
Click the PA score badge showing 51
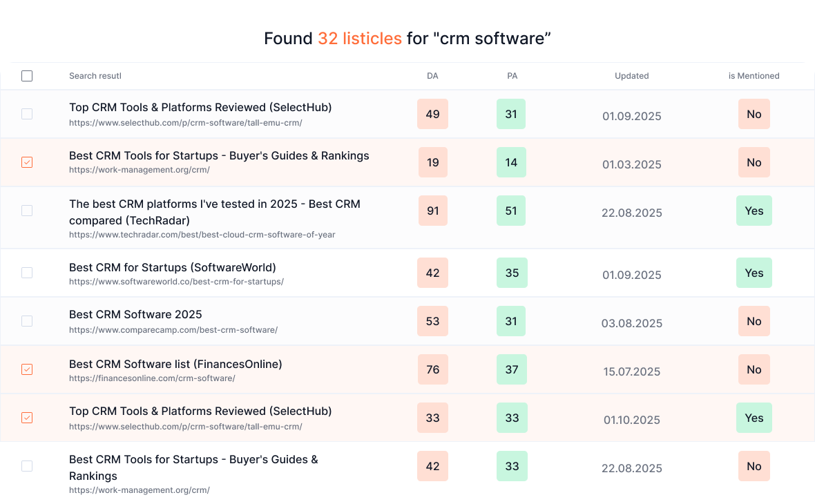click(511, 211)
